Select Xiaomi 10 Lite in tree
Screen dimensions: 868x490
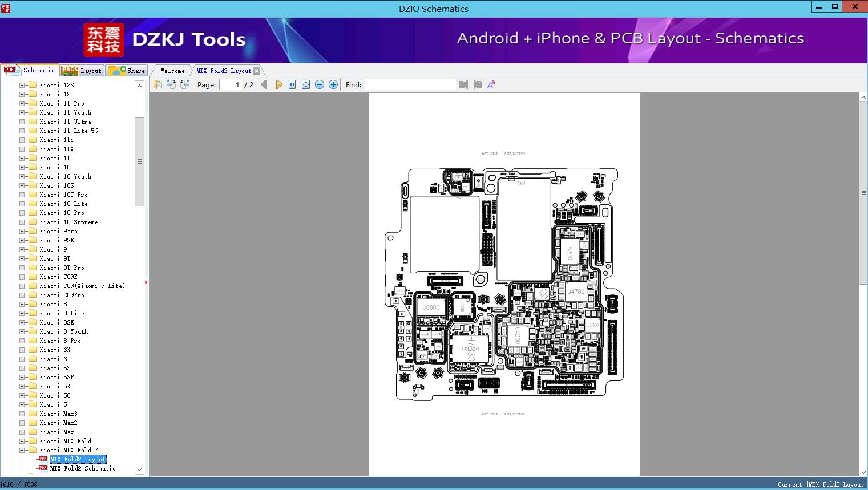[63, 204]
